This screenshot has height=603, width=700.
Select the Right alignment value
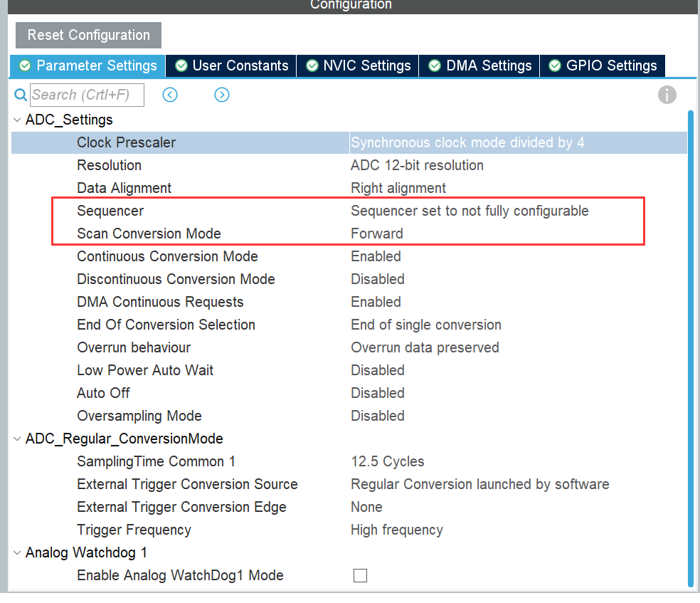click(x=398, y=188)
